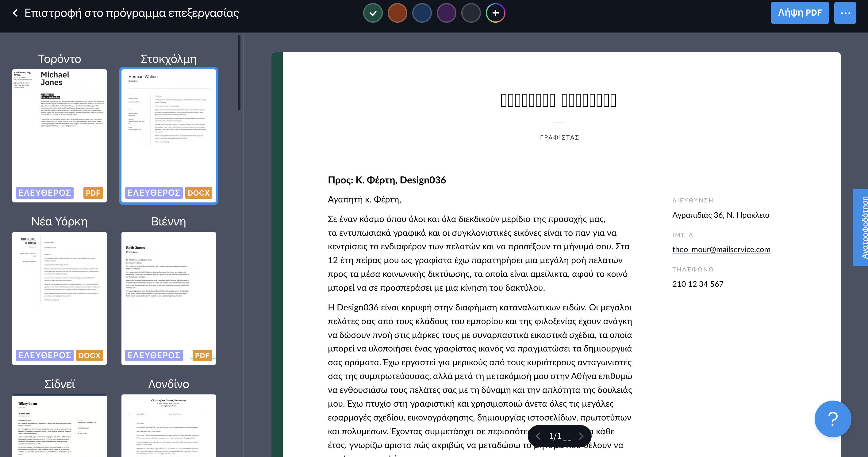
Task: Click the back arrow to return to editor
Action: 15,13
